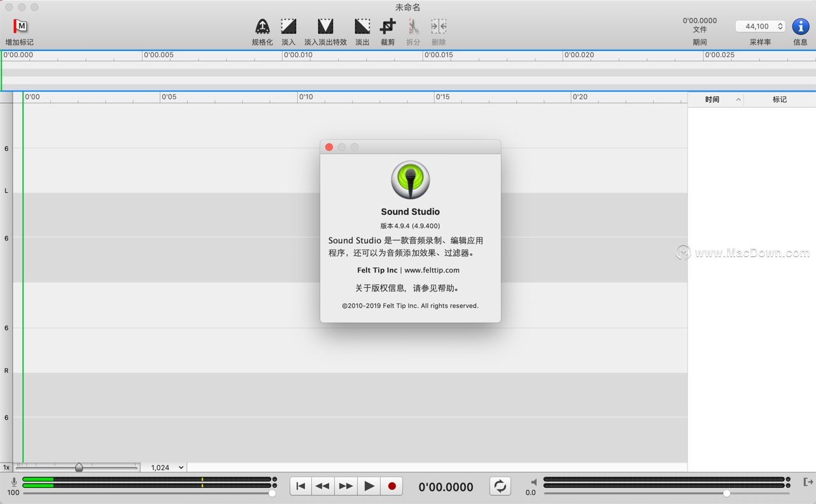The width and height of the screenshot is (816, 504).
Task: Apply the Fade In (淡入) tool
Action: (288, 27)
